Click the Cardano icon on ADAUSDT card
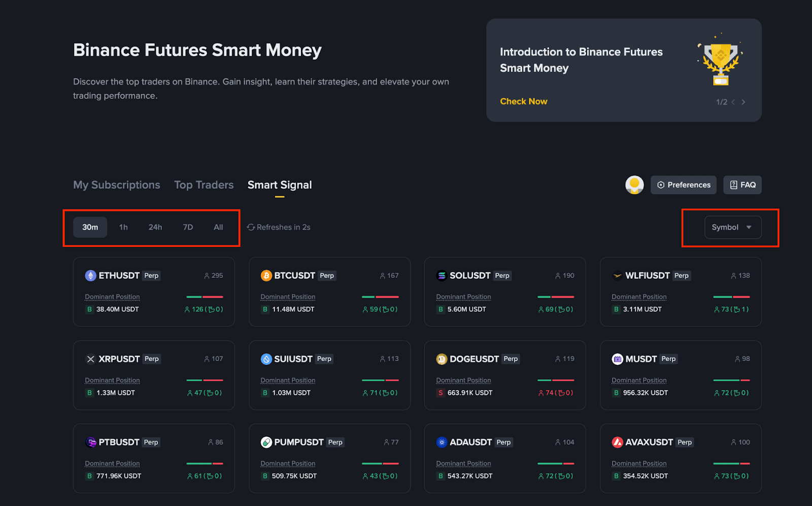 pyautogui.click(x=442, y=442)
